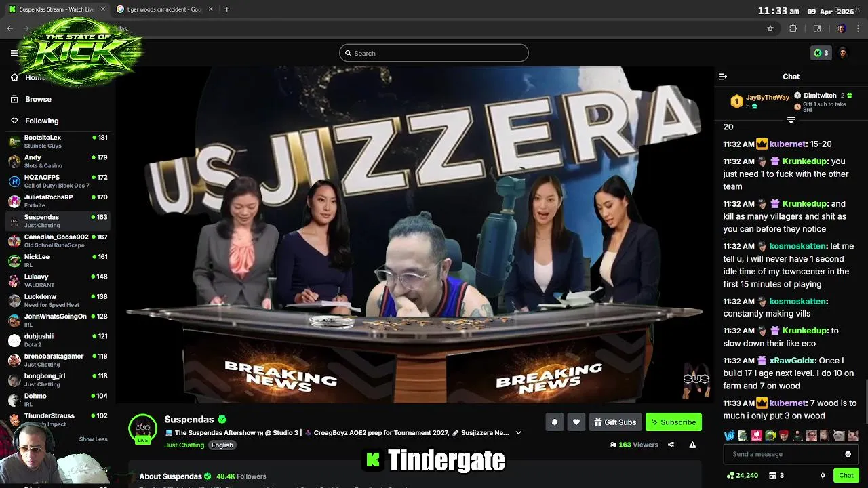The height and width of the screenshot is (488, 868).
Task: View JayByTheWay on the gift leaderboard
Action: (759, 102)
